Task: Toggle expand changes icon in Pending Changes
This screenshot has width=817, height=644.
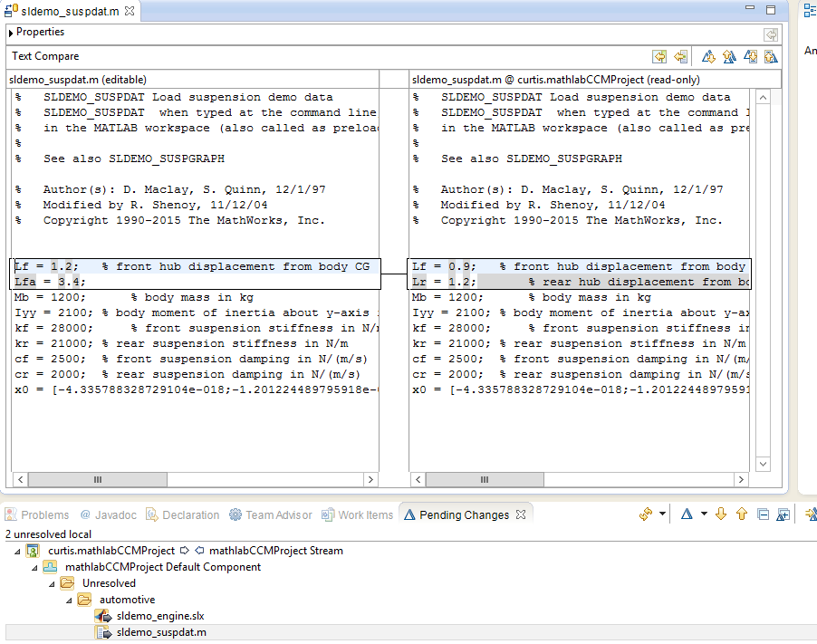Action: (783, 514)
